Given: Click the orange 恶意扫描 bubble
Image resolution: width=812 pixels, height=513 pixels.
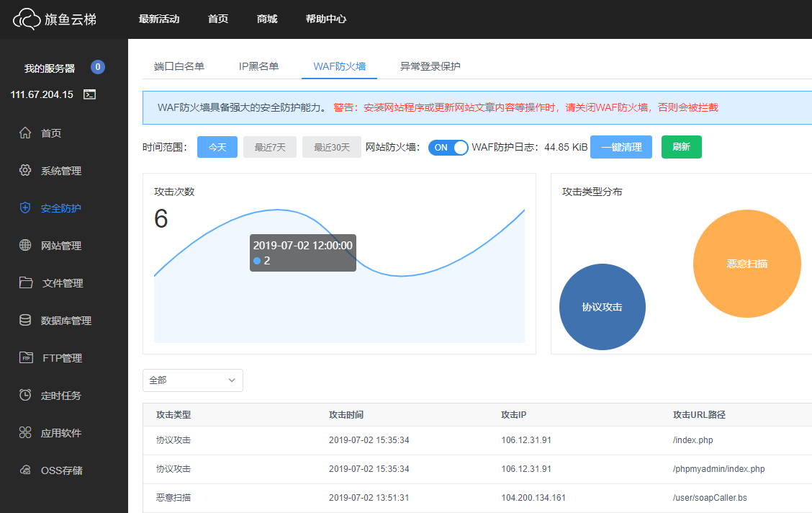Looking at the screenshot, I should [746, 264].
